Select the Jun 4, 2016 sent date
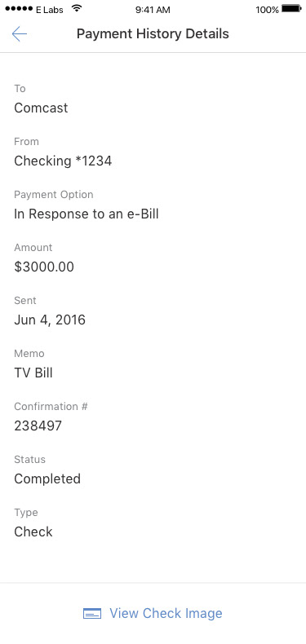306x644 pixels. point(50,320)
